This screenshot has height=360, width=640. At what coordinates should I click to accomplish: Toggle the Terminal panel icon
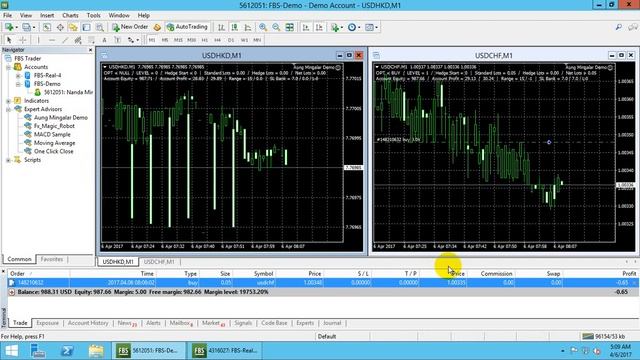(86, 27)
